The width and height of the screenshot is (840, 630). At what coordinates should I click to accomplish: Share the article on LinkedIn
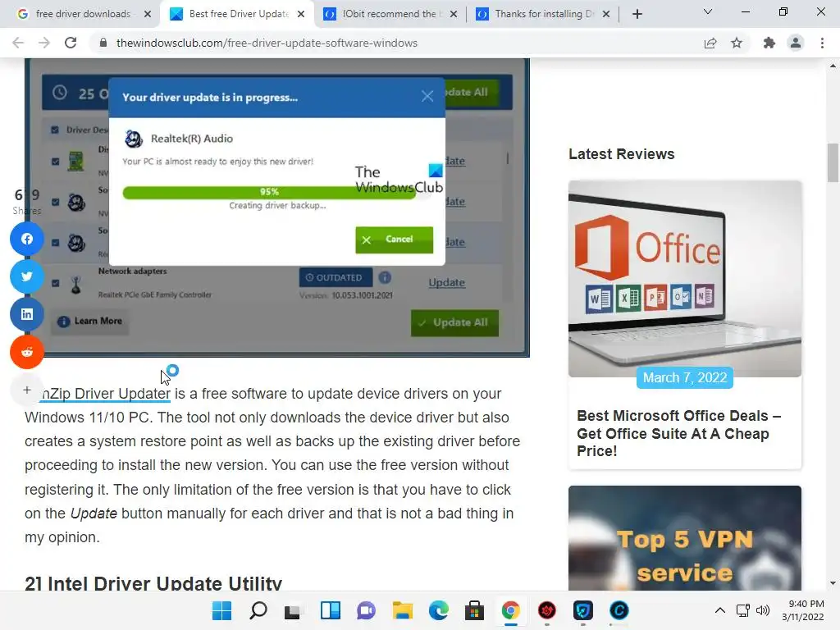point(27,314)
